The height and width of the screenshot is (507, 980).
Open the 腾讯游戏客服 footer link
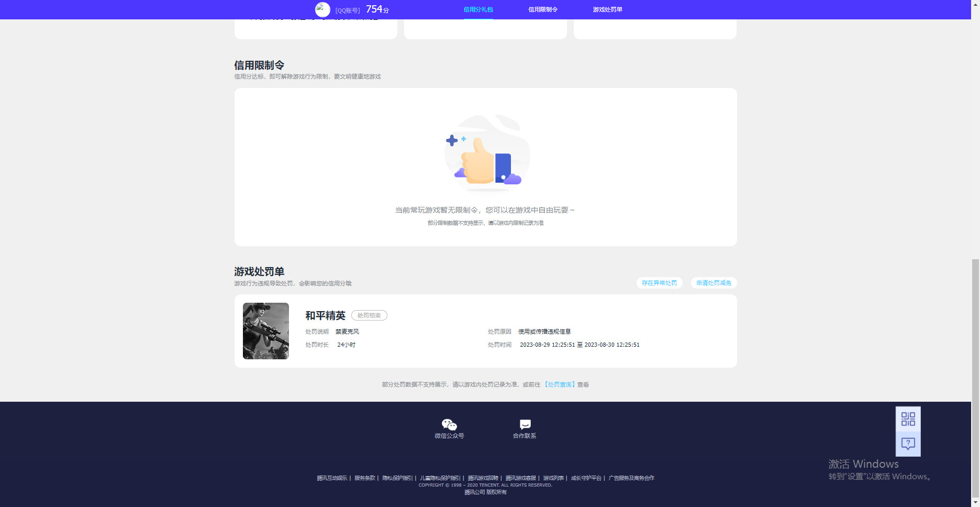tap(521, 478)
